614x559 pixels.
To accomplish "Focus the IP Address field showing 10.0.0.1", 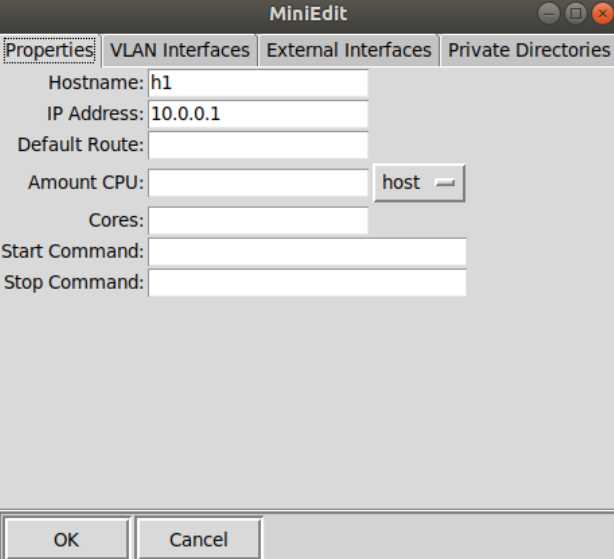I will (258, 114).
